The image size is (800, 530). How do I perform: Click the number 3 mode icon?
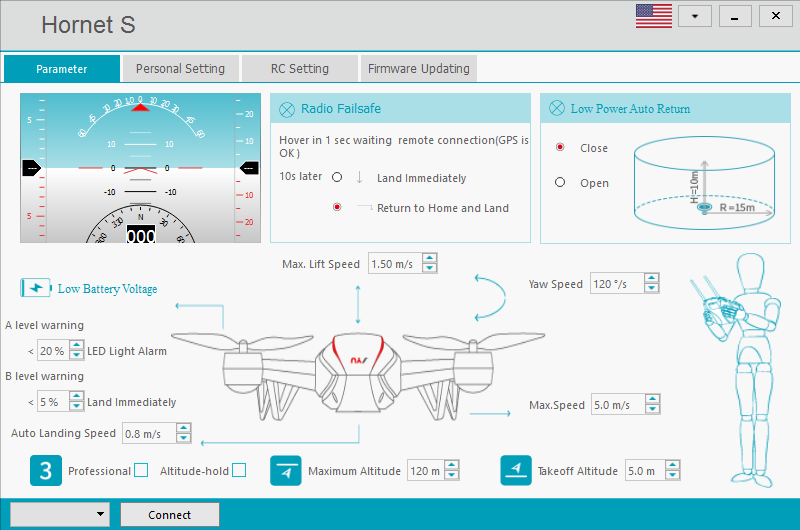tap(45, 470)
